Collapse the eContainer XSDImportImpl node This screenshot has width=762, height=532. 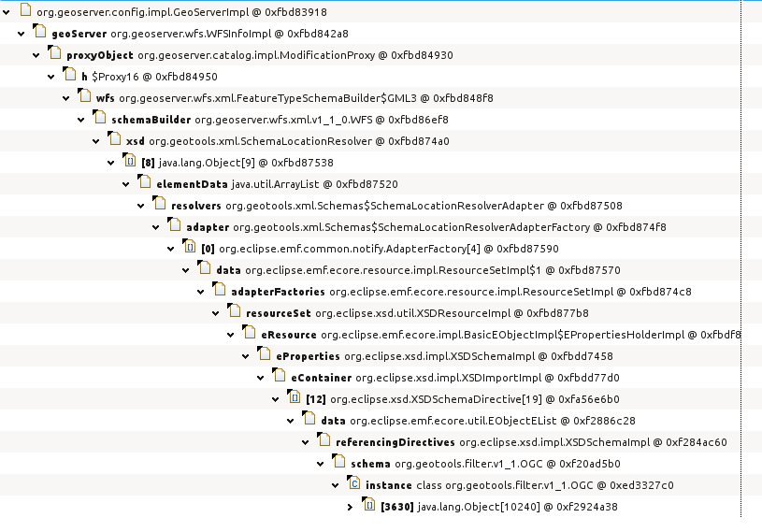coord(261,378)
